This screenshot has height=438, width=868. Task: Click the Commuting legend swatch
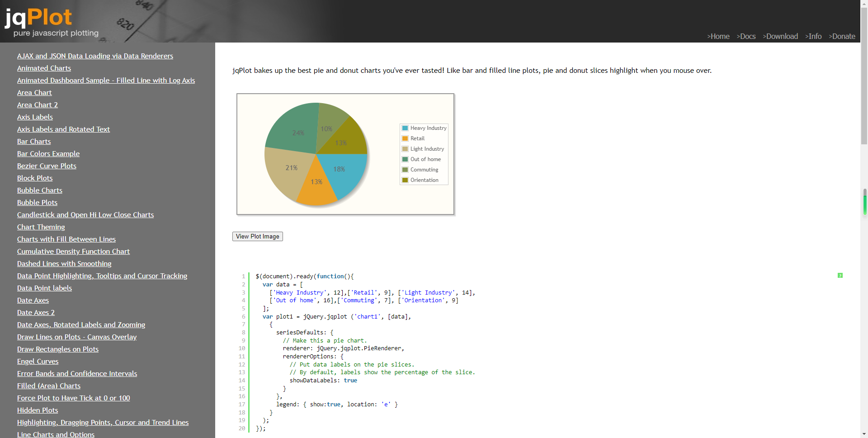pos(405,170)
